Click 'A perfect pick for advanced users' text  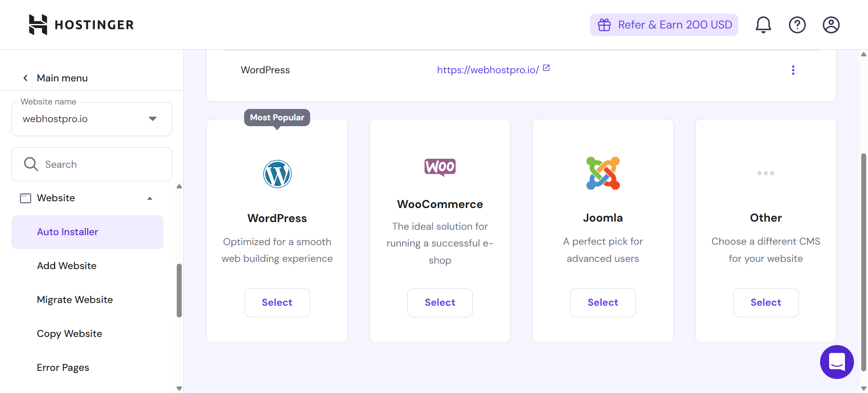coord(603,250)
